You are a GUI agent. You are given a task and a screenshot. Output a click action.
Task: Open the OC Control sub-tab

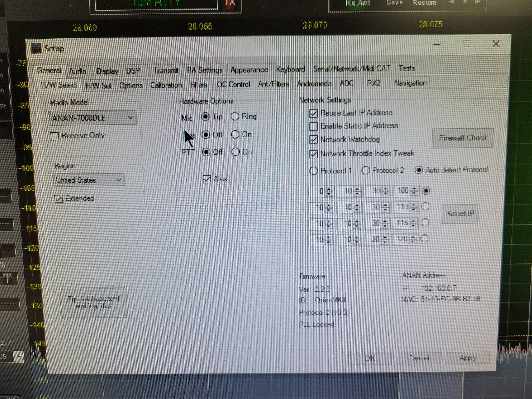[233, 84]
